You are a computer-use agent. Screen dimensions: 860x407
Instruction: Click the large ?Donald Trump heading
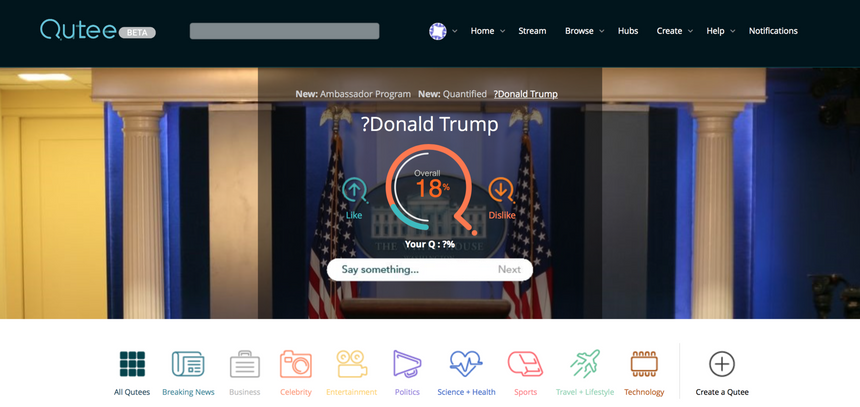click(x=429, y=125)
